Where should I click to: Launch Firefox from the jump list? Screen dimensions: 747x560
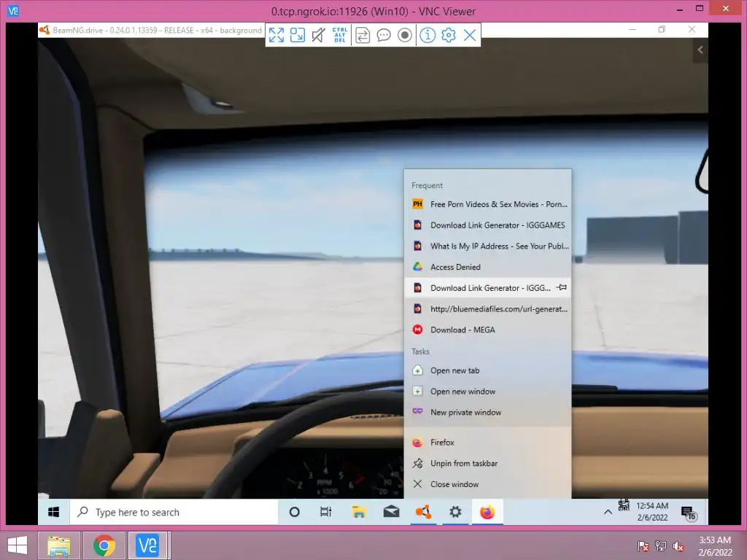[x=487, y=443]
